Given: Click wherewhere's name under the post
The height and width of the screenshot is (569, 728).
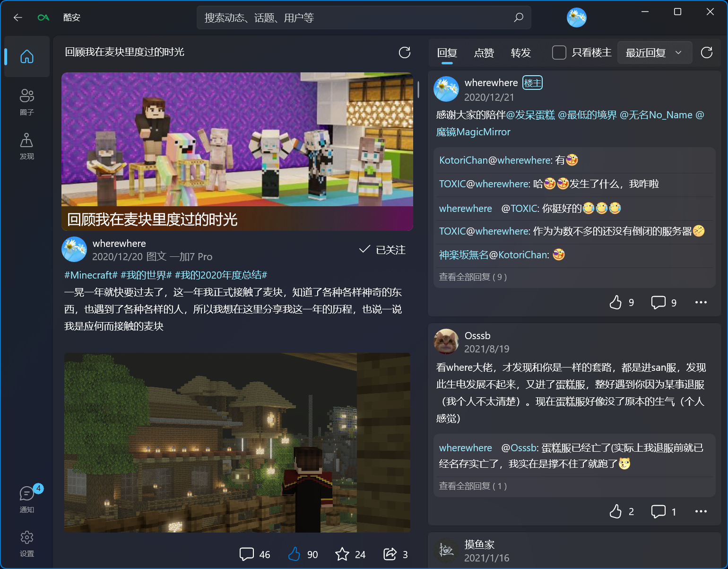Looking at the screenshot, I should [119, 244].
